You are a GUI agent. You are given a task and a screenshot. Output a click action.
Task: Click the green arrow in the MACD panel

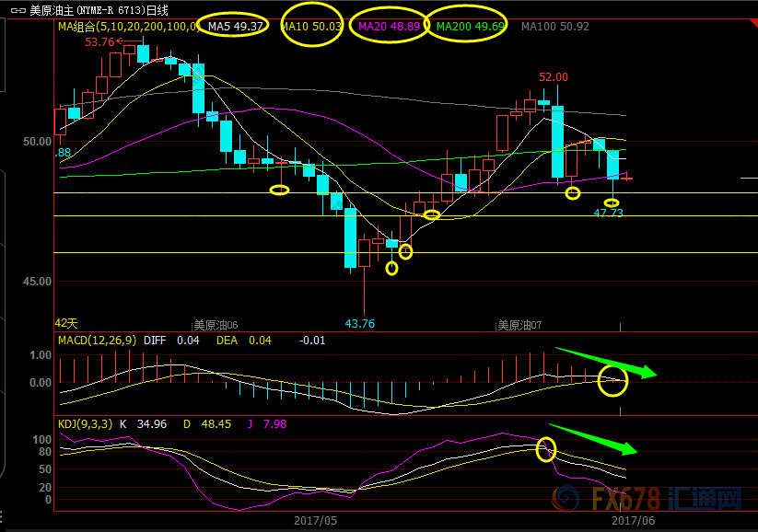click(606, 362)
